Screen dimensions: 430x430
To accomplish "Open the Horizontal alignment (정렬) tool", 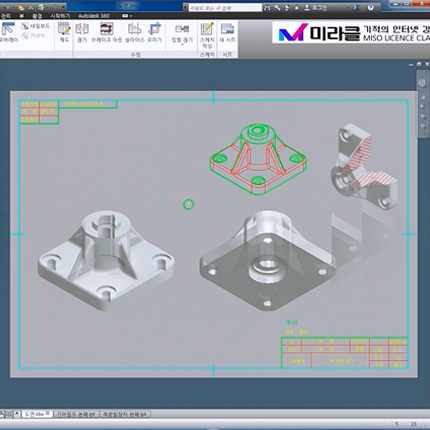I will coord(182,33).
